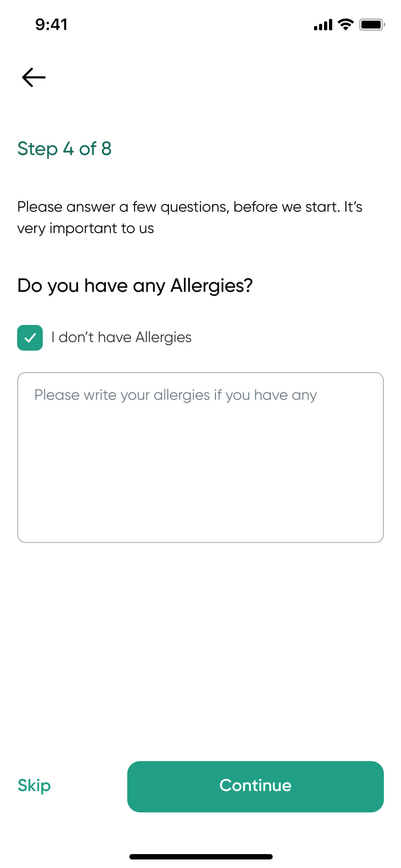Tap the 9:41 clock in status bar

pyautogui.click(x=51, y=25)
